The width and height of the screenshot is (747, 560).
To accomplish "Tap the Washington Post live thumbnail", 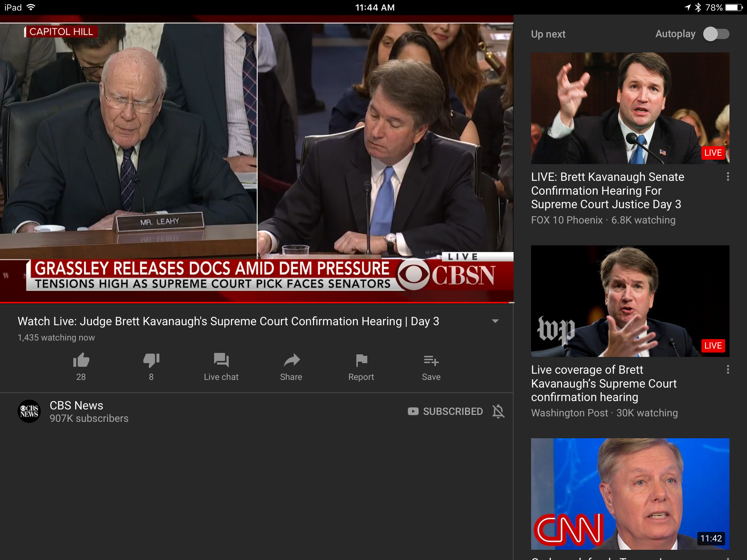I will (x=630, y=301).
